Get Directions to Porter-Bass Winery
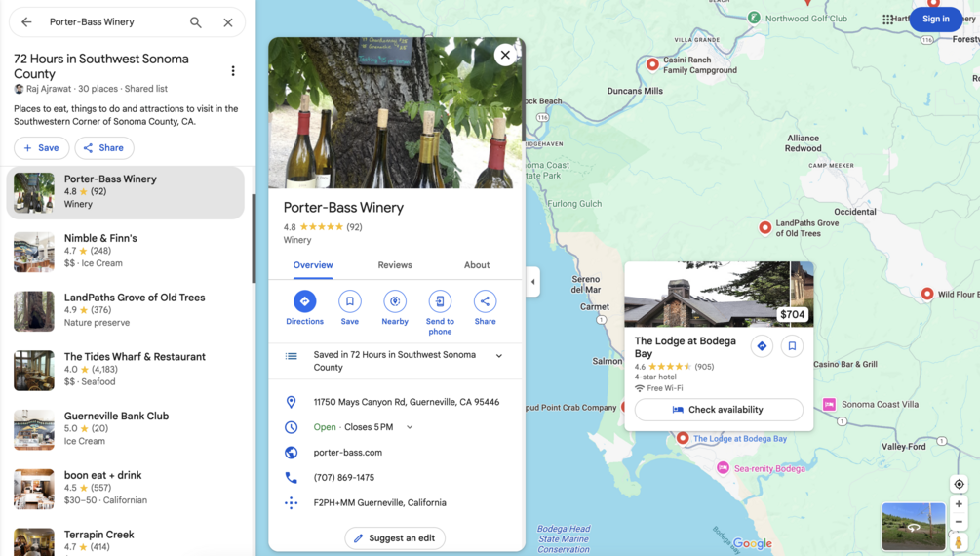Viewport: 980px width, 556px height. coord(305,301)
